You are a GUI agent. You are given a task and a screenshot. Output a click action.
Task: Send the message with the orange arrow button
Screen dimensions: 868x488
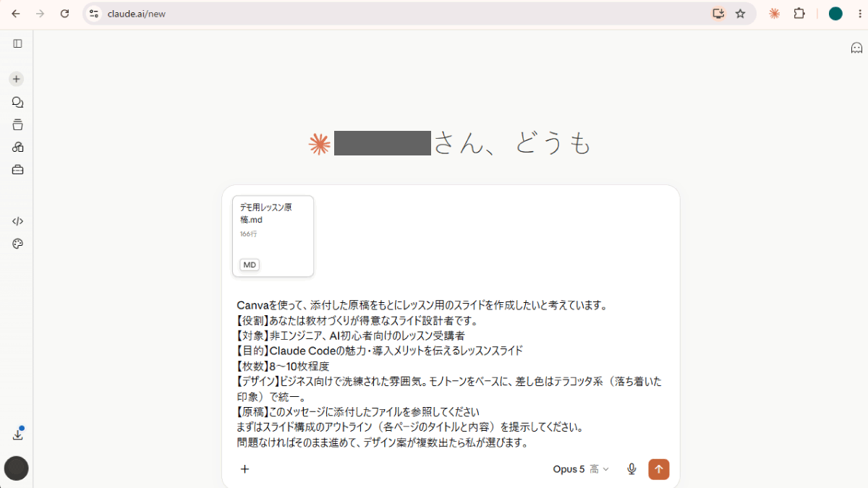[659, 469]
